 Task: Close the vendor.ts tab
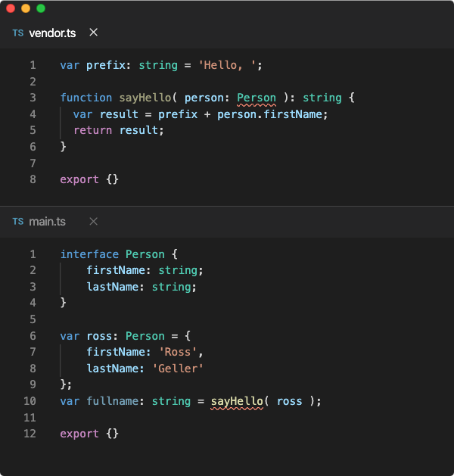pos(94,33)
